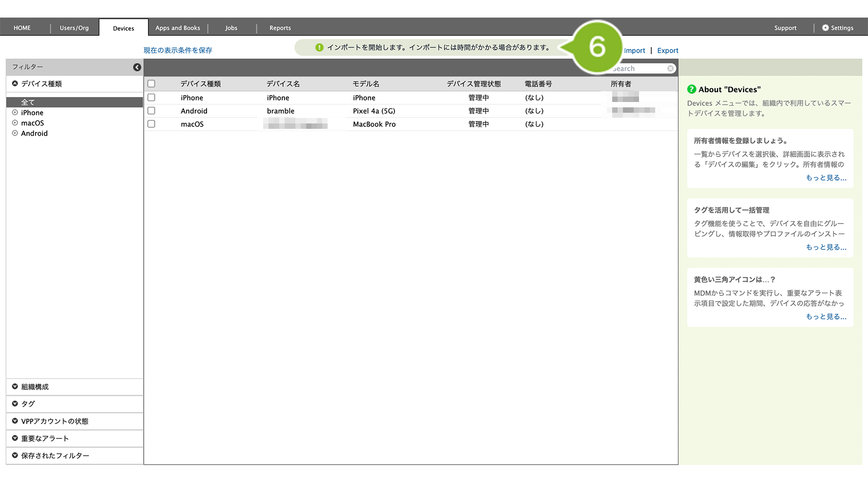The width and height of the screenshot is (868, 488).
Task: Tick the checkbox for the macOS row
Action: pyautogui.click(x=151, y=124)
